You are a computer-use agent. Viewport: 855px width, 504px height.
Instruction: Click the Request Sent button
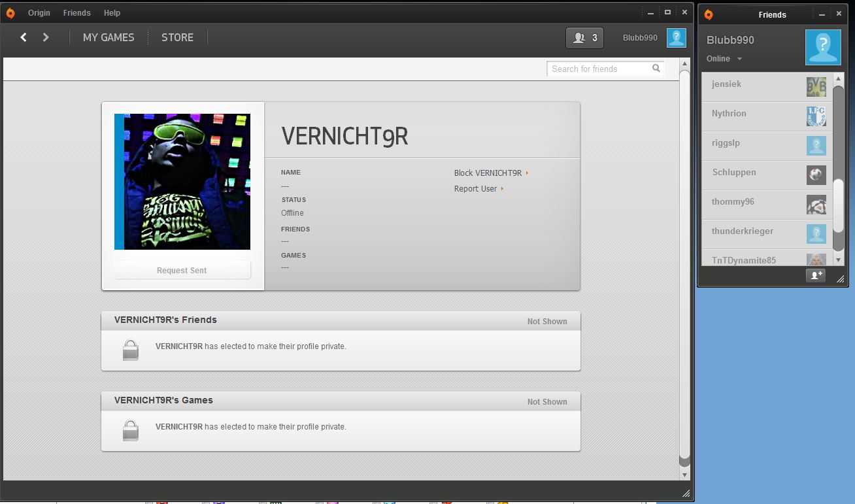[182, 270]
